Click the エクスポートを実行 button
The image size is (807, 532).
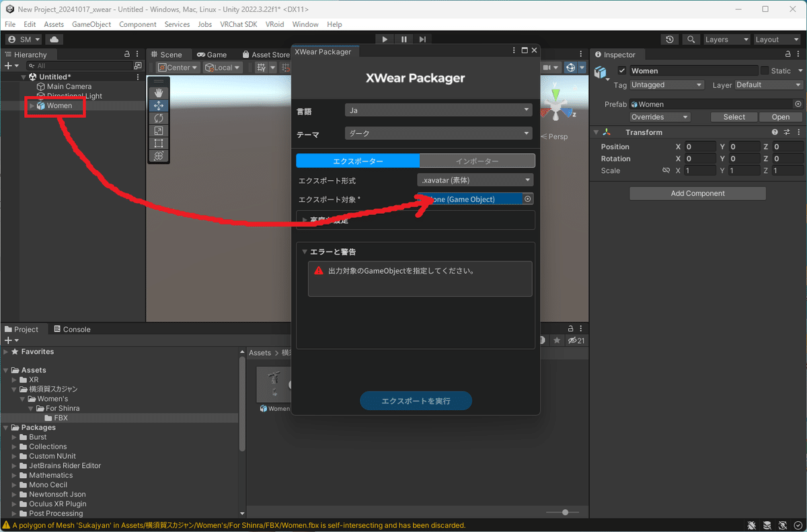pyautogui.click(x=416, y=401)
